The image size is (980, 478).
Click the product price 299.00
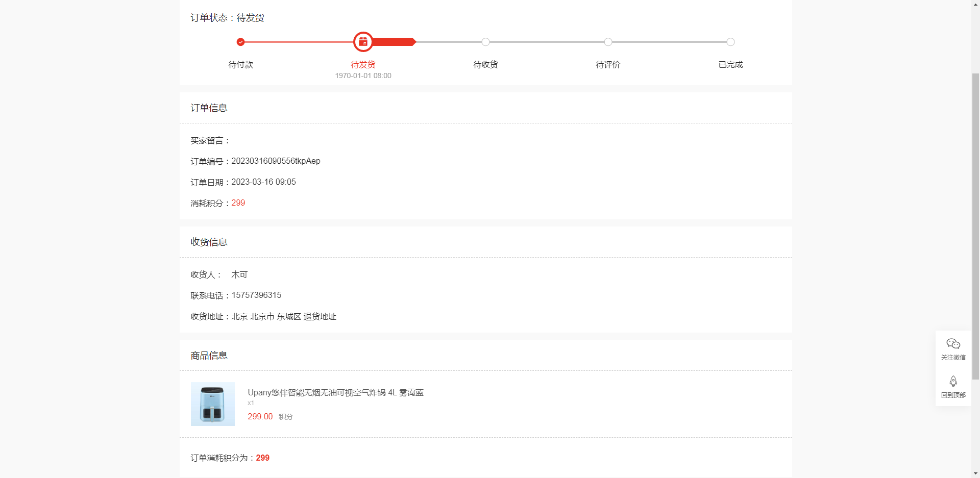(260, 417)
